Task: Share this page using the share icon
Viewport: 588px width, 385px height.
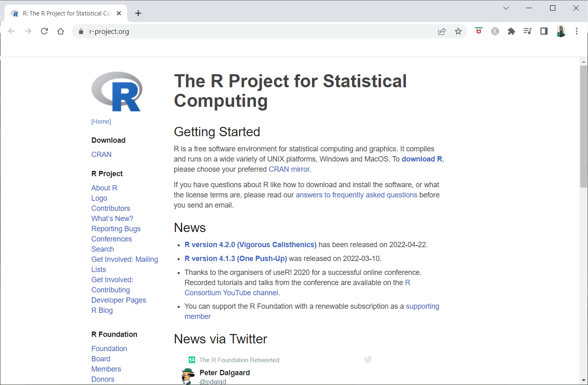Action: pyautogui.click(x=442, y=31)
